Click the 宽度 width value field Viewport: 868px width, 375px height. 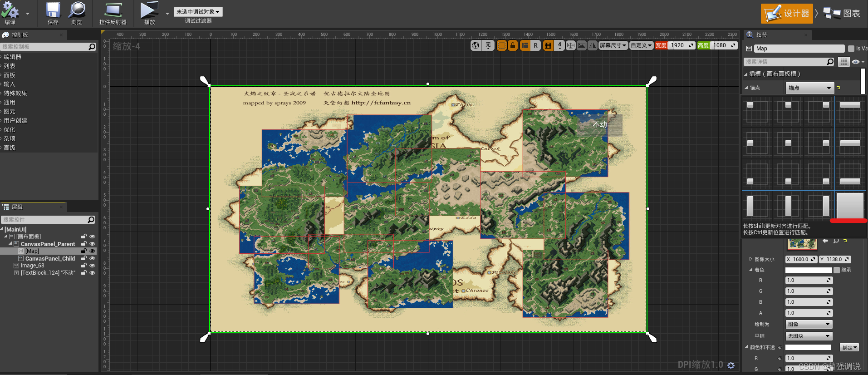coord(682,45)
